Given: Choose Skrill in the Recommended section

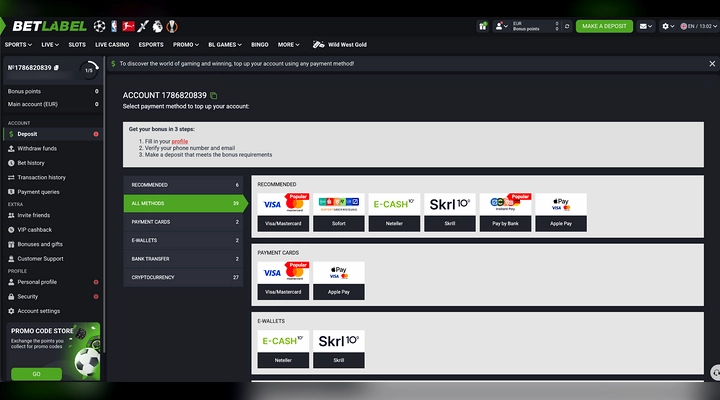Looking at the screenshot, I should pos(450,212).
